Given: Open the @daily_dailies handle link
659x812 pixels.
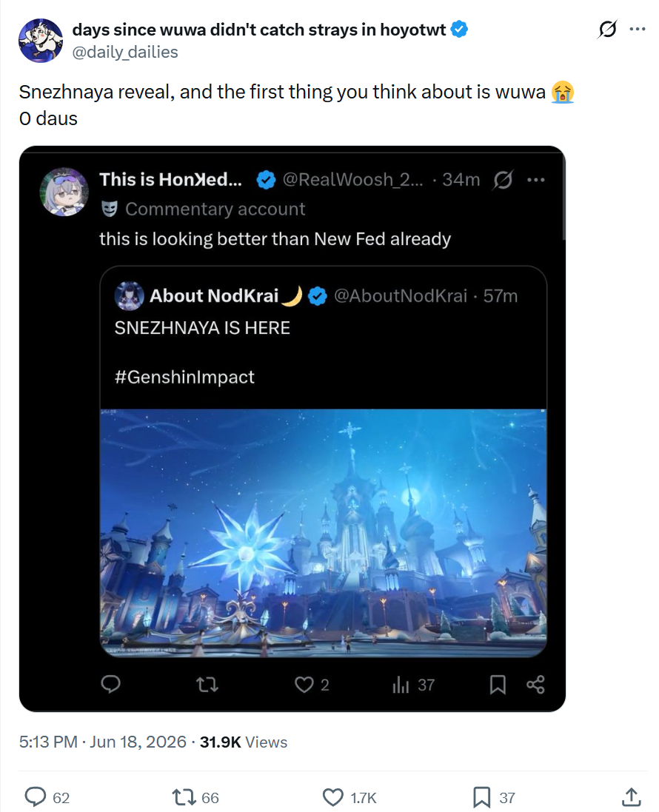Looking at the screenshot, I should click(x=125, y=53).
